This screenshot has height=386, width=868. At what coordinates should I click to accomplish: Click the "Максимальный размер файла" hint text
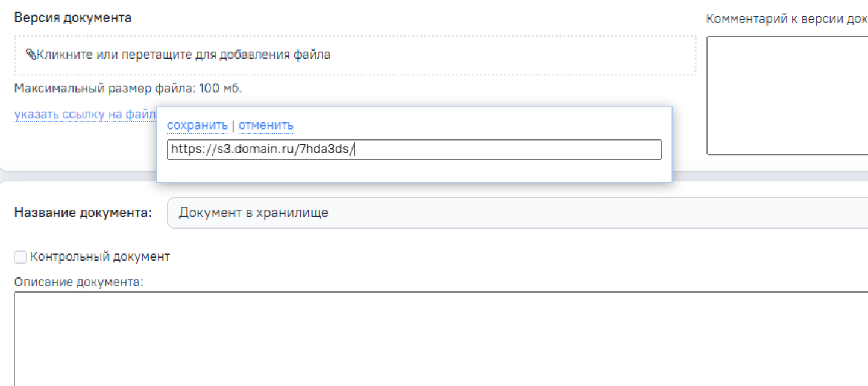point(128,89)
